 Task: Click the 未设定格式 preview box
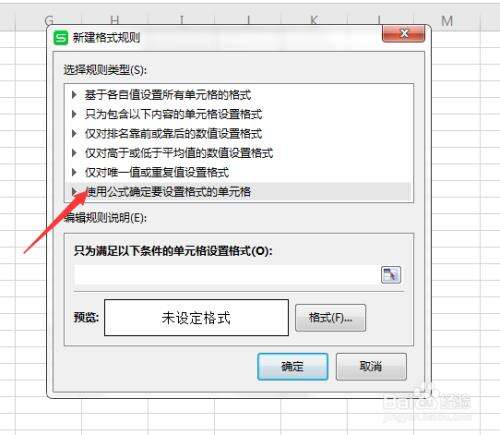click(196, 317)
